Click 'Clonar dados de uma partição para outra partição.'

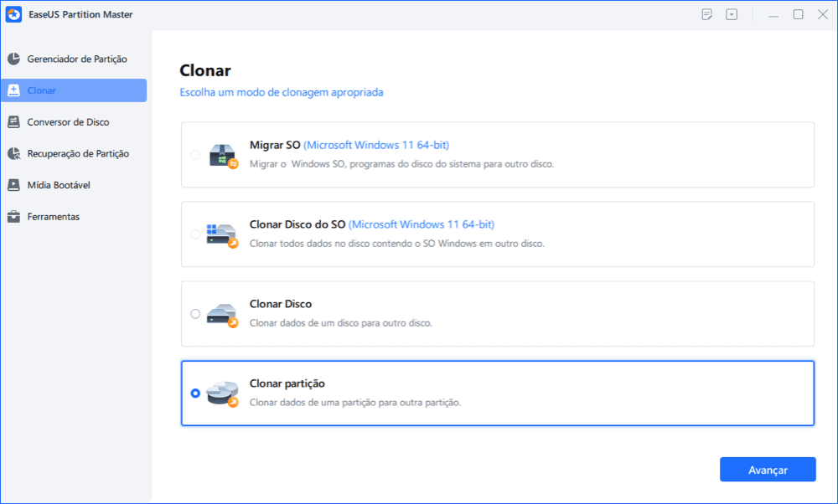tap(355, 403)
